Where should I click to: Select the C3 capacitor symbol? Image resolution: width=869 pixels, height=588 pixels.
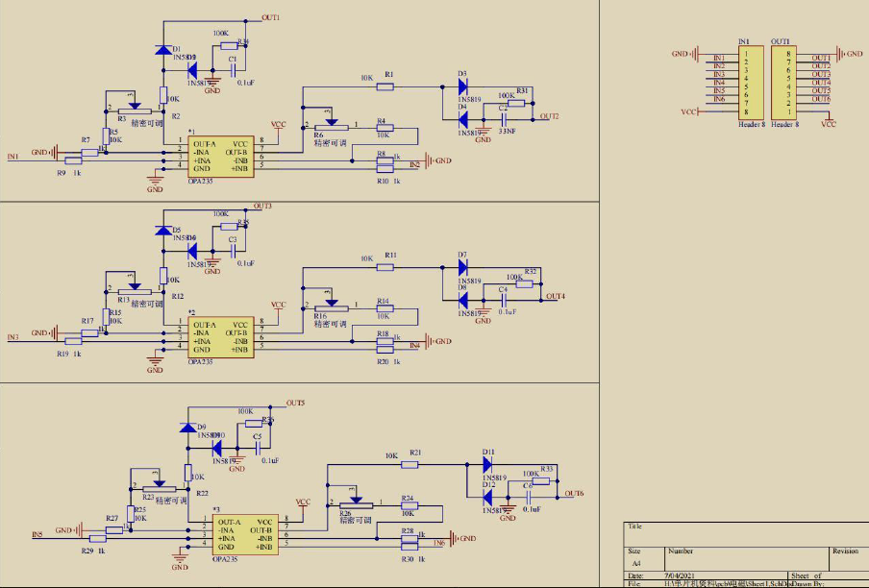click(234, 251)
